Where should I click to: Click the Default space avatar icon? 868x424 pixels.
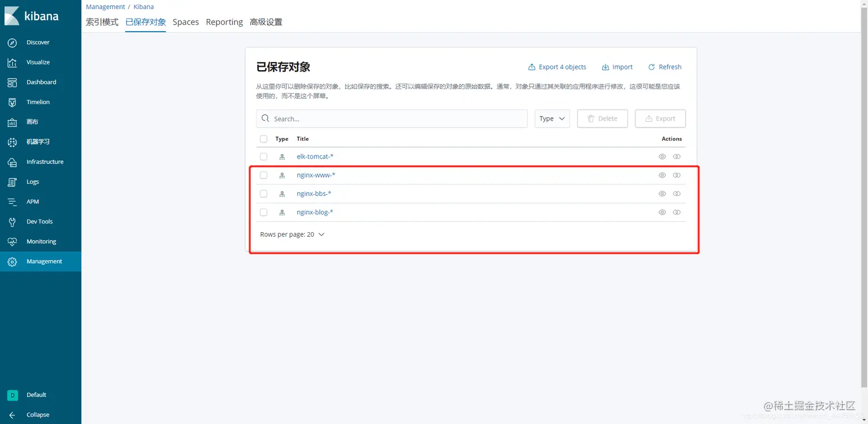pyautogui.click(x=12, y=395)
